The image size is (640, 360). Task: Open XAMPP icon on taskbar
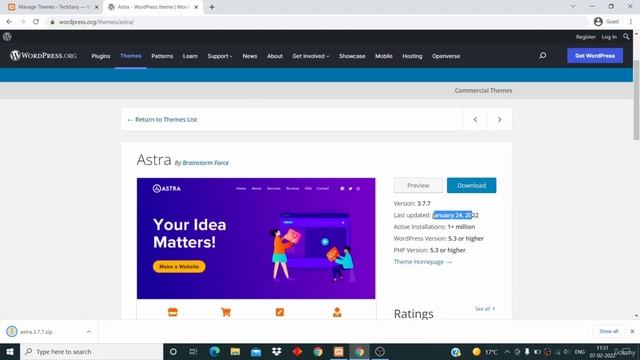click(338, 351)
